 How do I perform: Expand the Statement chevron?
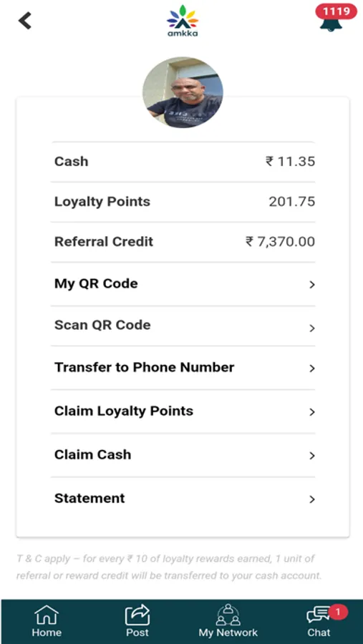click(312, 499)
